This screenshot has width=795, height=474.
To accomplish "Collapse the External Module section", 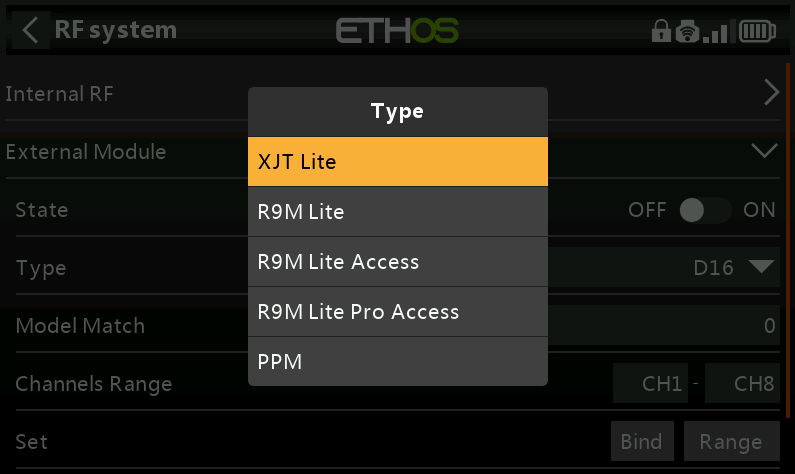I will 764,152.
